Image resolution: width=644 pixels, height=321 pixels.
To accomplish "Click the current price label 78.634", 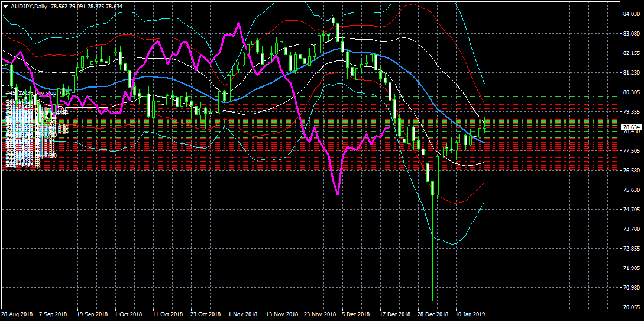I will [632, 127].
